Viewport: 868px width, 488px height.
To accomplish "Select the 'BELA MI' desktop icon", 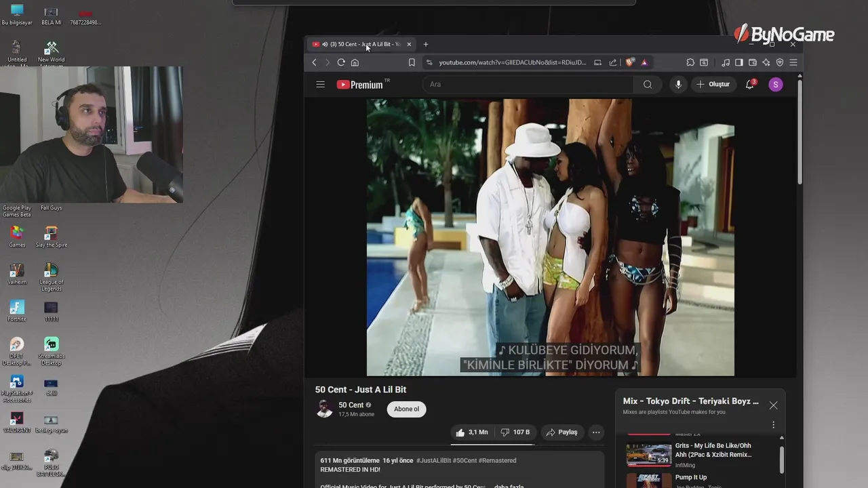I will pyautogui.click(x=51, y=16).
